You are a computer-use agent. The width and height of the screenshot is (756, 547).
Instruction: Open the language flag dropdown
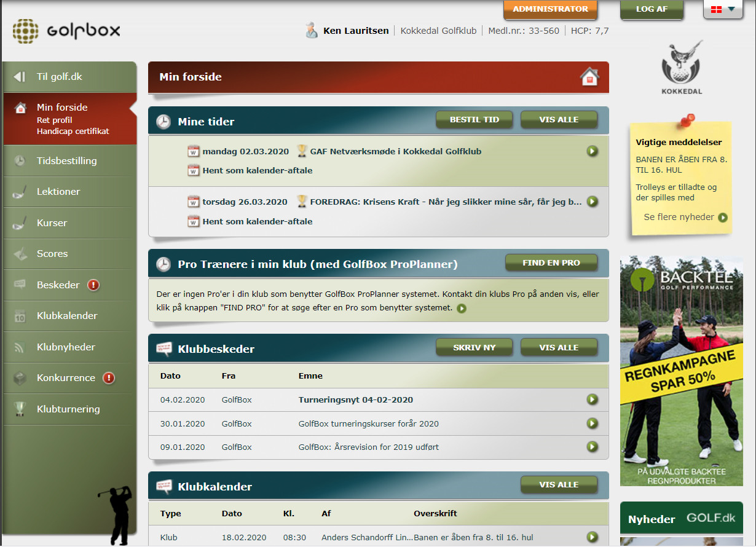723,9
